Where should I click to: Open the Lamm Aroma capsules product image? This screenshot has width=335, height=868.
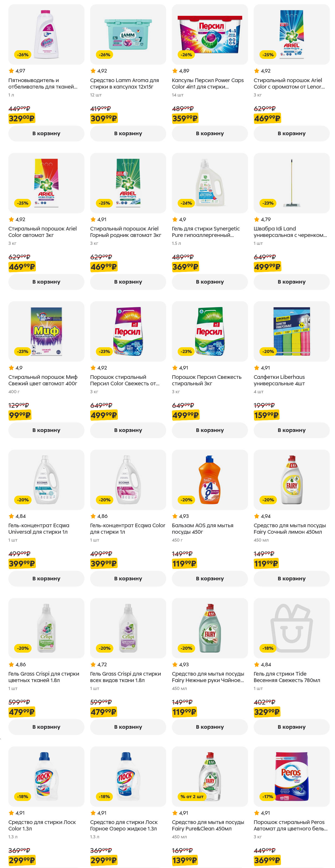[128, 34]
